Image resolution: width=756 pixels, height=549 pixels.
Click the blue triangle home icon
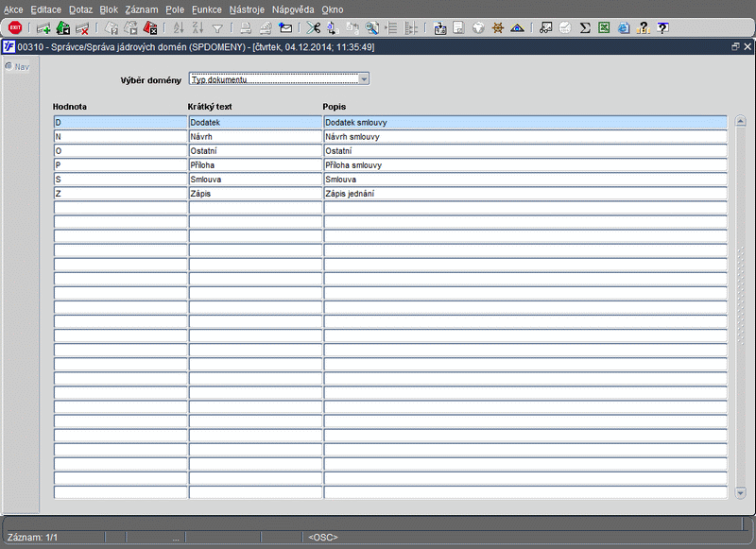click(x=517, y=28)
